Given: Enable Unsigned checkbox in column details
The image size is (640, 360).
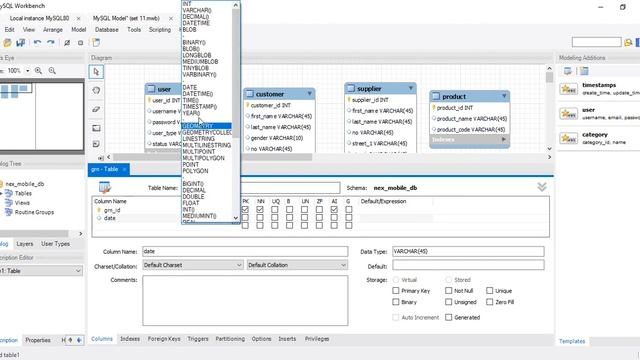Looking at the screenshot, I should (449, 302).
